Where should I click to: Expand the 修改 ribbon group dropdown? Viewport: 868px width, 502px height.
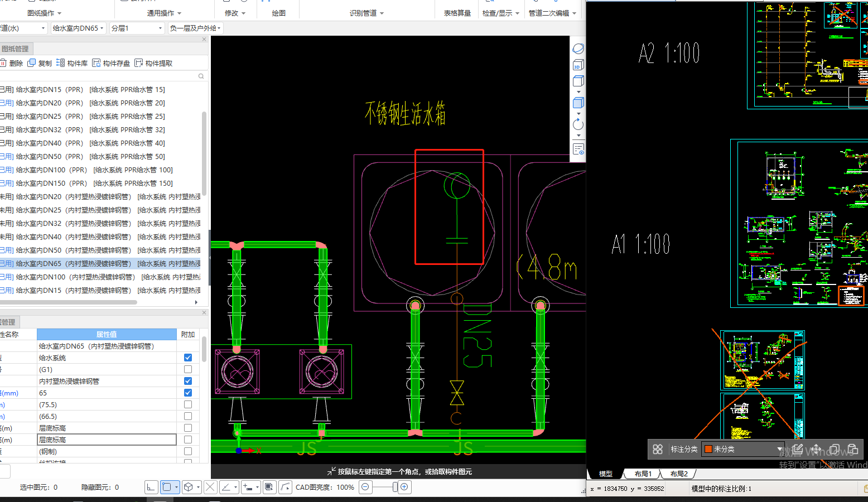tap(243, 13)
